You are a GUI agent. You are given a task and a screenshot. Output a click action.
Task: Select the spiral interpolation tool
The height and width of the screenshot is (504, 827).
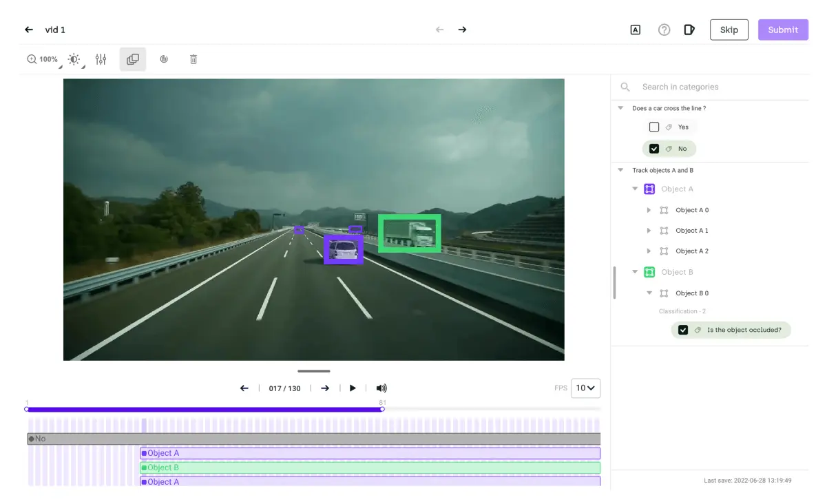164,59
